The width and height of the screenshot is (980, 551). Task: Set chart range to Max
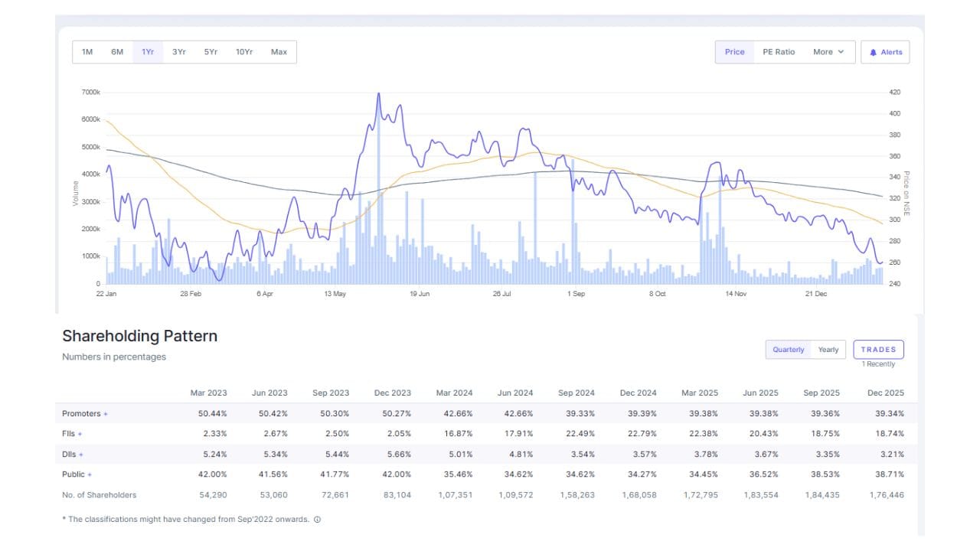coord(279,52)
